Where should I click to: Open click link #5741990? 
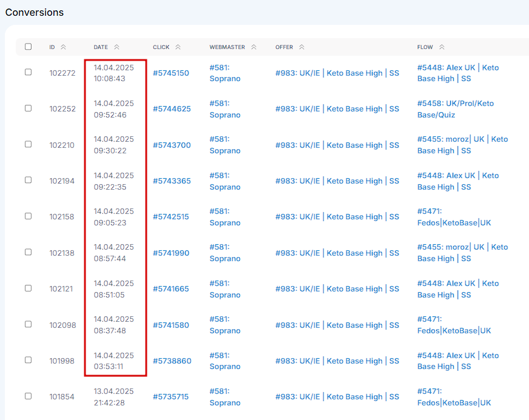point(171,253)
